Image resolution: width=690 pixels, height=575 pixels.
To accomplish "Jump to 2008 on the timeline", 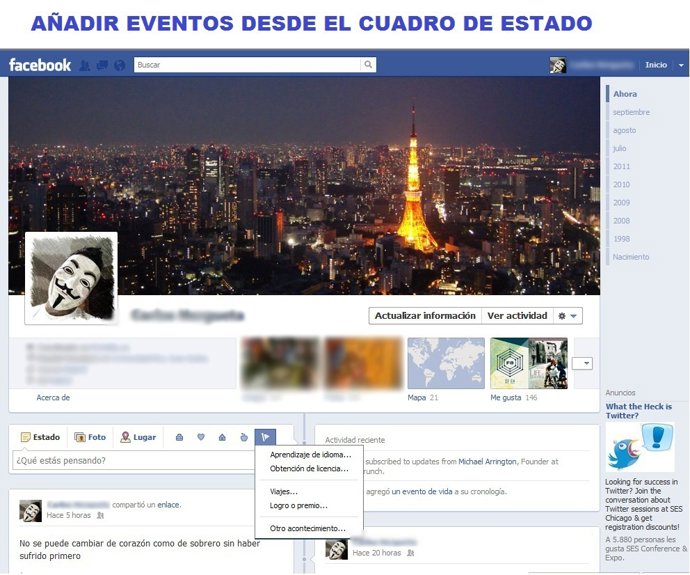I will pos(621,220).
